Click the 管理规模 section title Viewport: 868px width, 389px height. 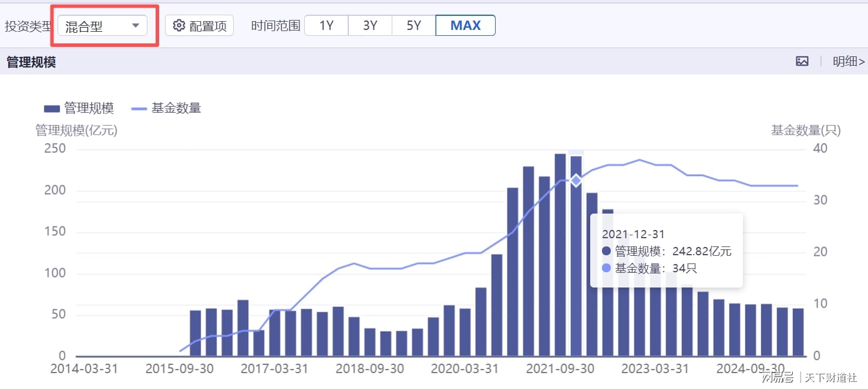click(x=31, y=62)
